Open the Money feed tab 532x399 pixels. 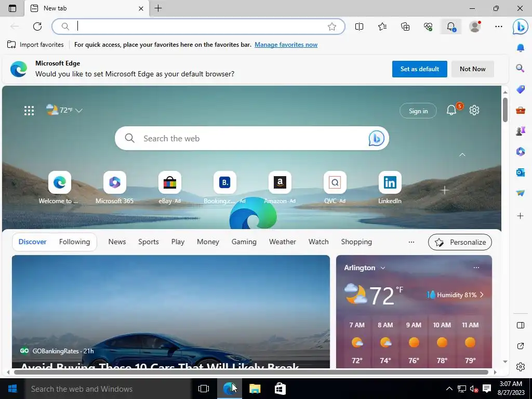pos(208,242)
